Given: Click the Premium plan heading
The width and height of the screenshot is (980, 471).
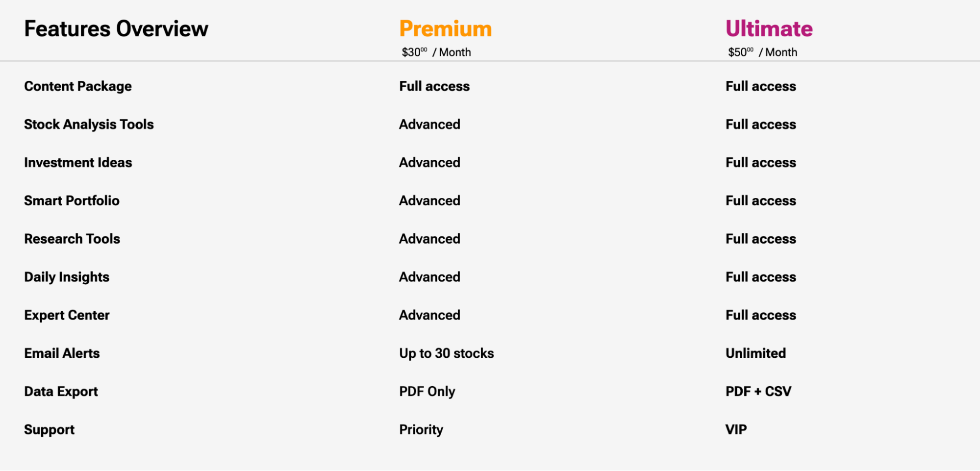Looking at the screenshot, I should click(x=445, y=28).
